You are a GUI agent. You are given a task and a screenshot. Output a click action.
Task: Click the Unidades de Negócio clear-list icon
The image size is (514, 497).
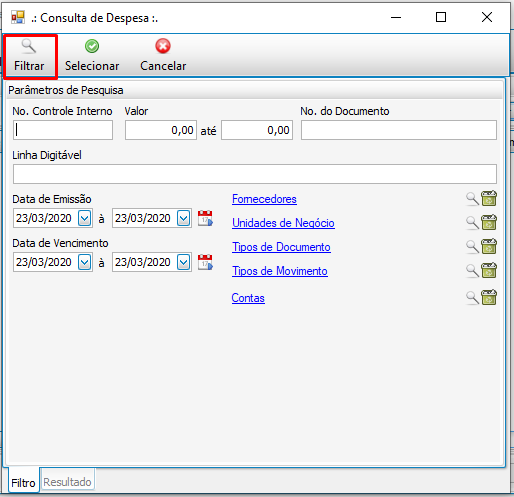pyautogui.click(x=489, y=222)
